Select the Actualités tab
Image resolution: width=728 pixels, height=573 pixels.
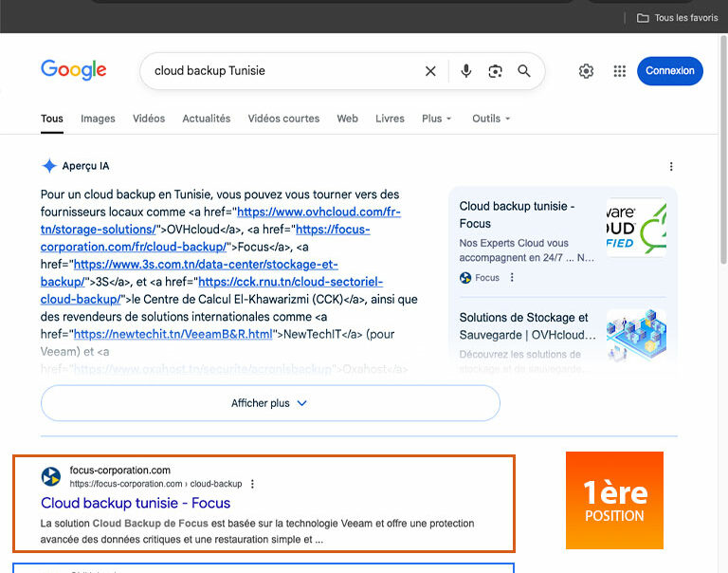[x=206, y=119]
